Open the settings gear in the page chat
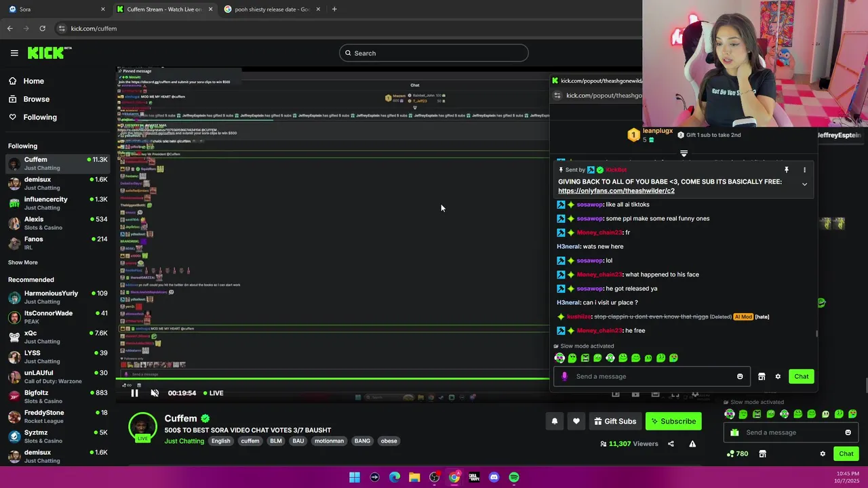 tap(823, 454)
